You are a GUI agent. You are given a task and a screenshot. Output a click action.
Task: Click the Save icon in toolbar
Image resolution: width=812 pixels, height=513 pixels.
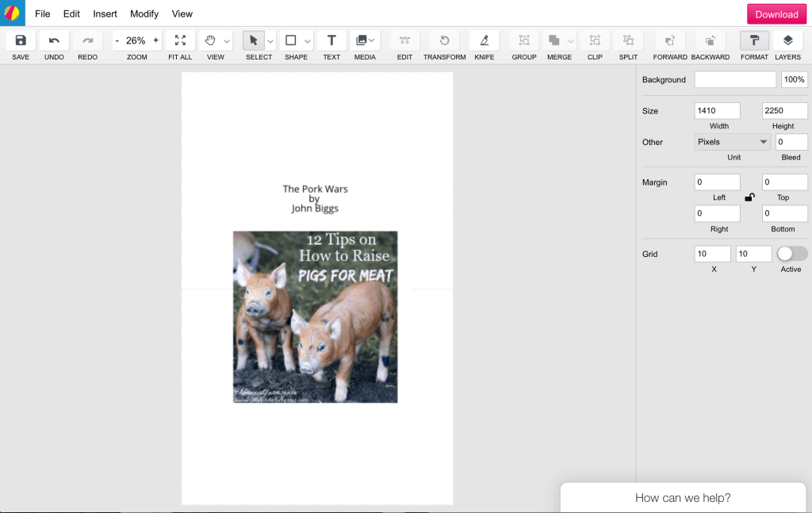(21, 40)
